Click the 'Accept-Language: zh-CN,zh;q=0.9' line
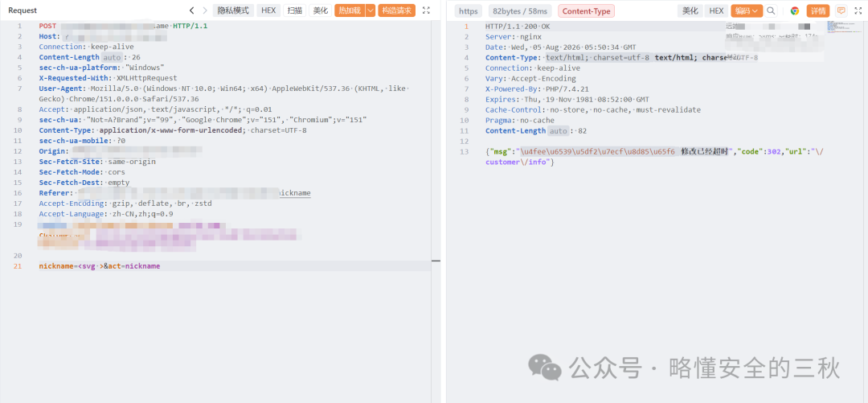Viewport: 868px width, 403px height. coord(106,214)
